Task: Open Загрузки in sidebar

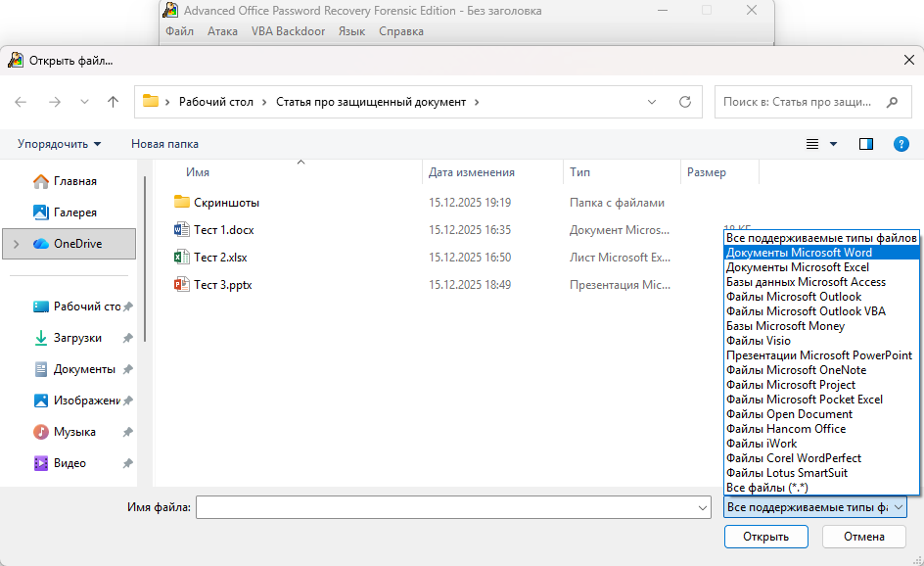Action: (x=82, y=338)
